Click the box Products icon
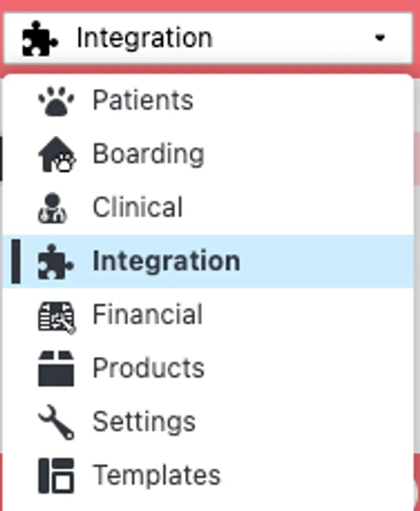420x511 pixels. pos(56,369)
